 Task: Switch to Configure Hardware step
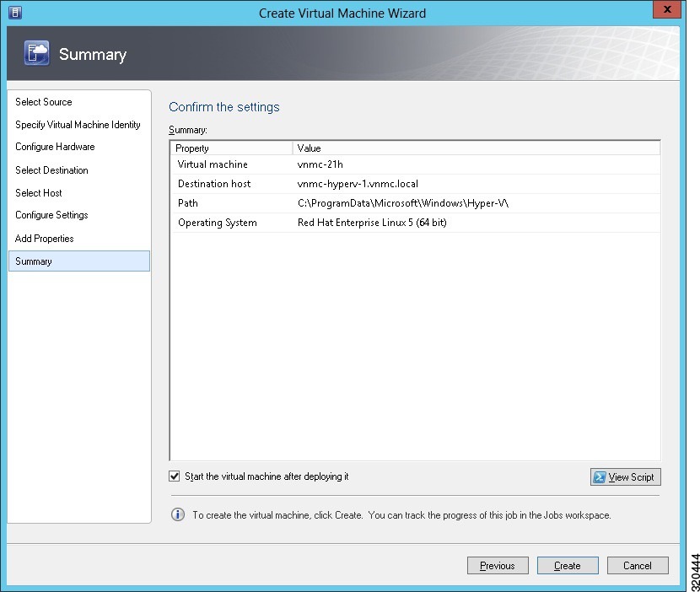[x=55, y=147]
